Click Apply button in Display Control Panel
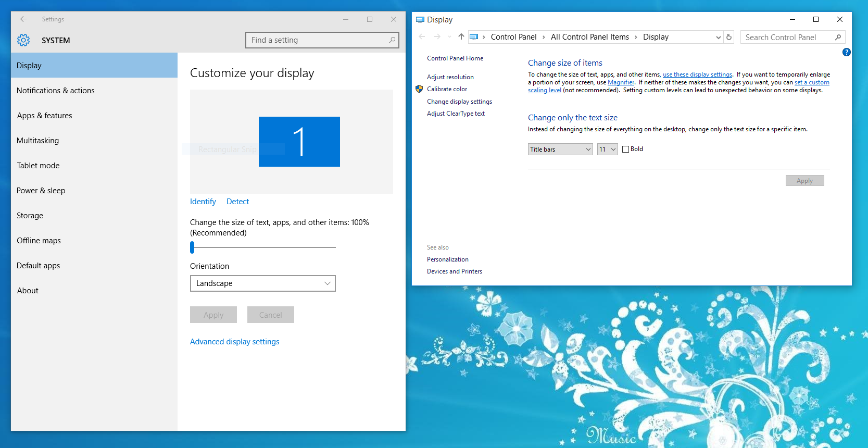 (x=804, y=181)
